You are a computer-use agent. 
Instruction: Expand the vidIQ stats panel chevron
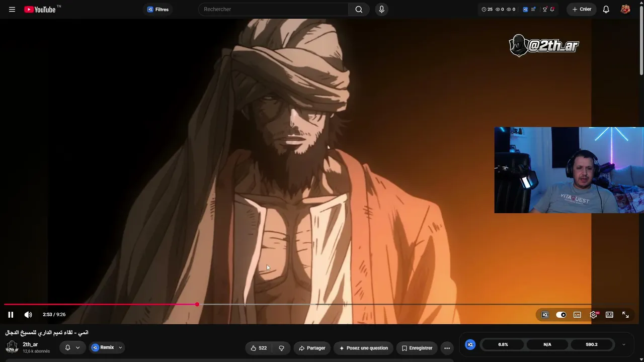point(624,344)
